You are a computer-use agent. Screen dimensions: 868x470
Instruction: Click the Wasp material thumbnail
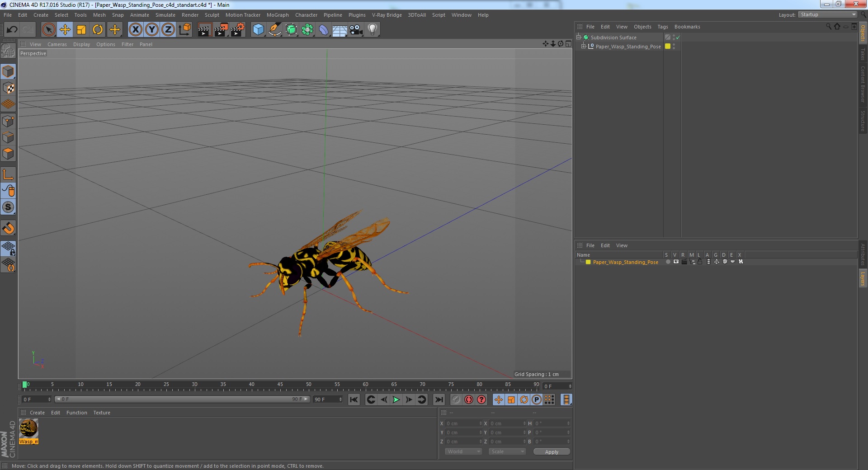28,428
